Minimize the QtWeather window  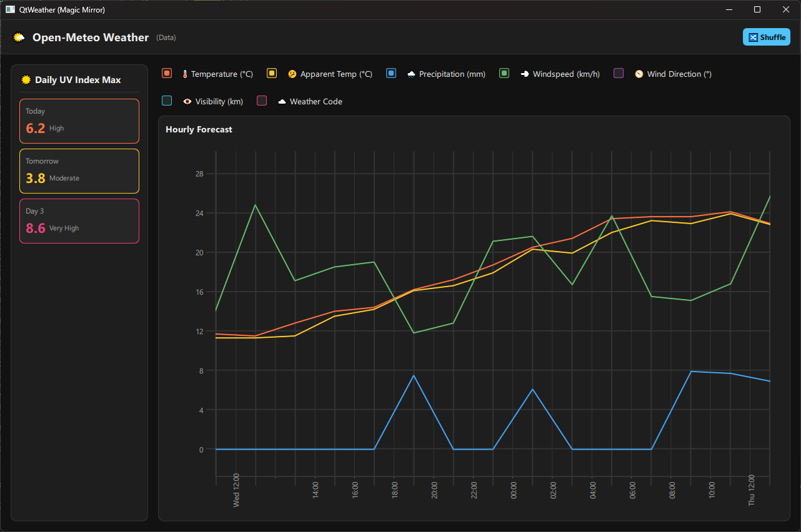(729, 9)
